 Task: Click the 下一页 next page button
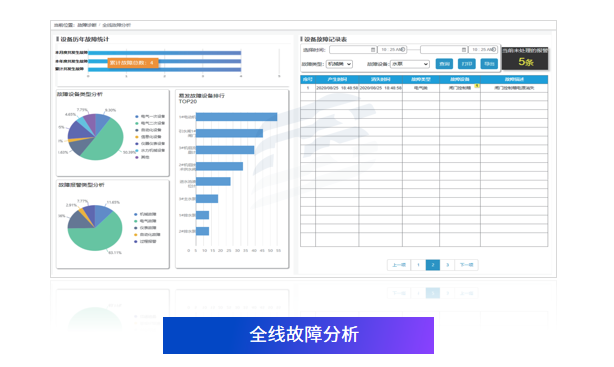(x=466, y=265)
